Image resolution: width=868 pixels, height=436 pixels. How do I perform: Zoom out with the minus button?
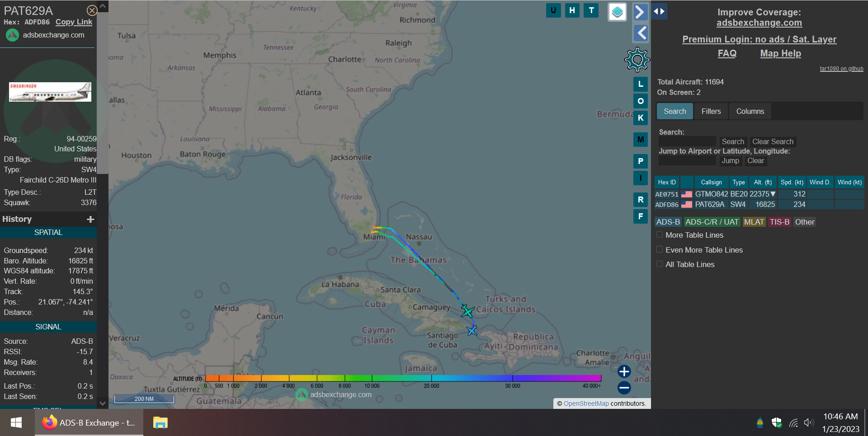(x=624, y=387)
